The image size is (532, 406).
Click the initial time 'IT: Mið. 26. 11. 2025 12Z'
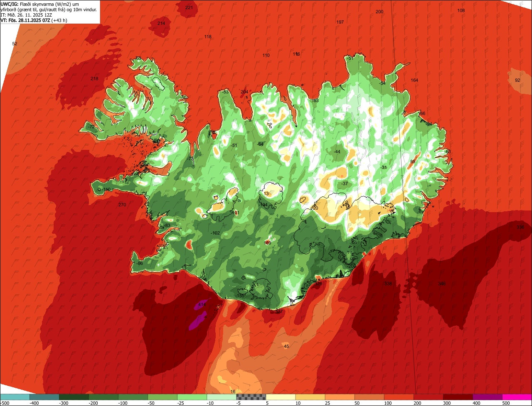click(26, 15)
